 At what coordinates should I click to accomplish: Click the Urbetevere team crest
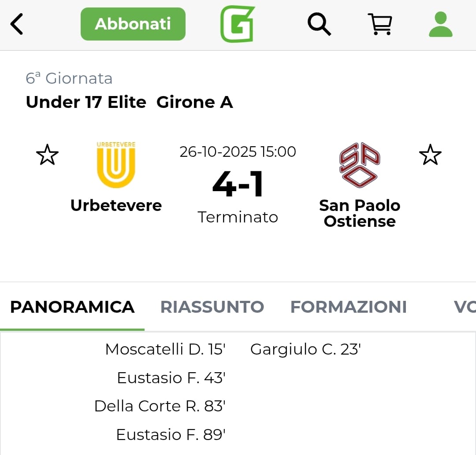116,165
